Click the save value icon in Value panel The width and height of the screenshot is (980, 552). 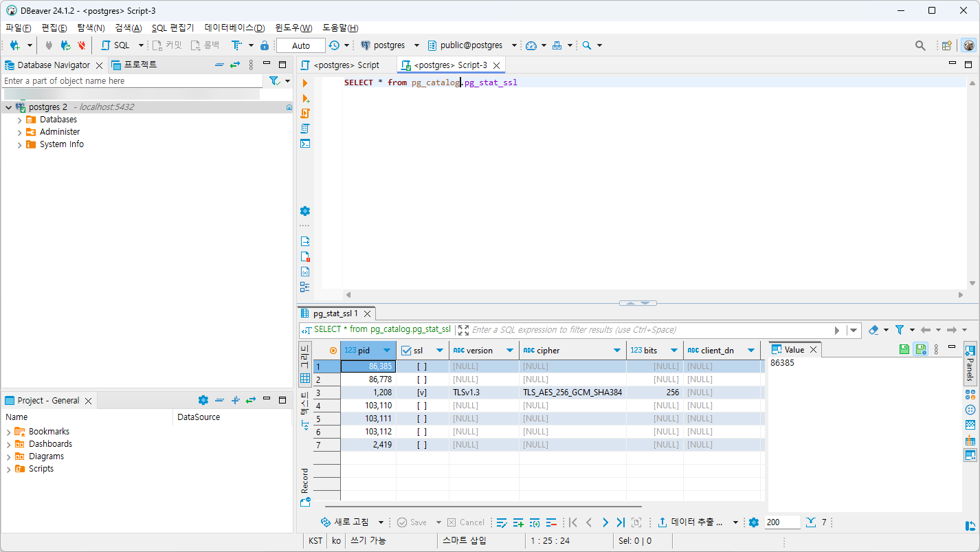pos(905,349)
